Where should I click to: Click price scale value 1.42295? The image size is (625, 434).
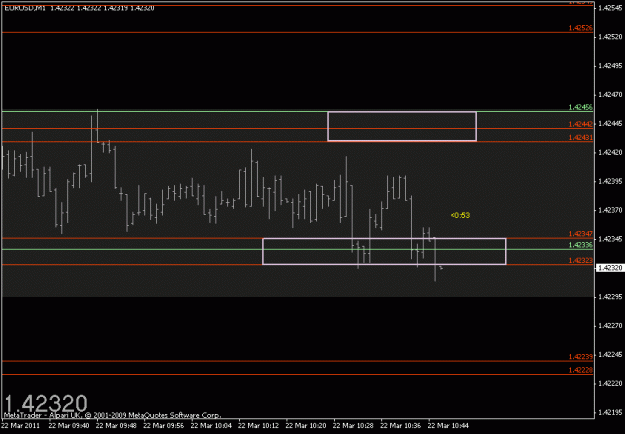[610, 297]
